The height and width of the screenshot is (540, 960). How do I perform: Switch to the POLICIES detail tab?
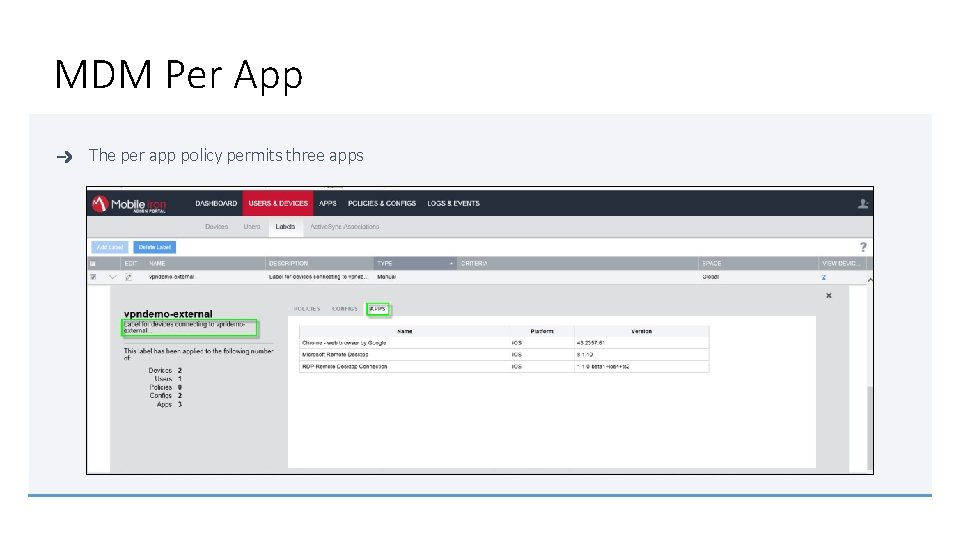(307, 309)
